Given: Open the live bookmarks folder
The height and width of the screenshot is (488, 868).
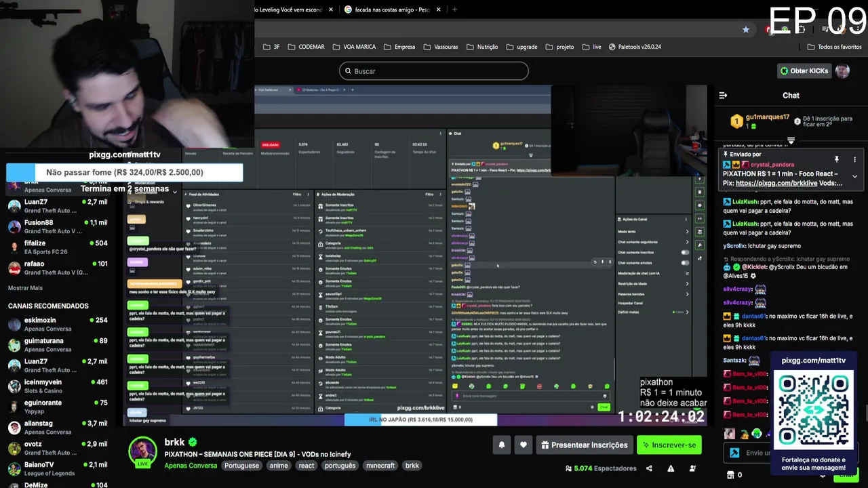Looking at the screenshot, I should (x=591, y=47).
